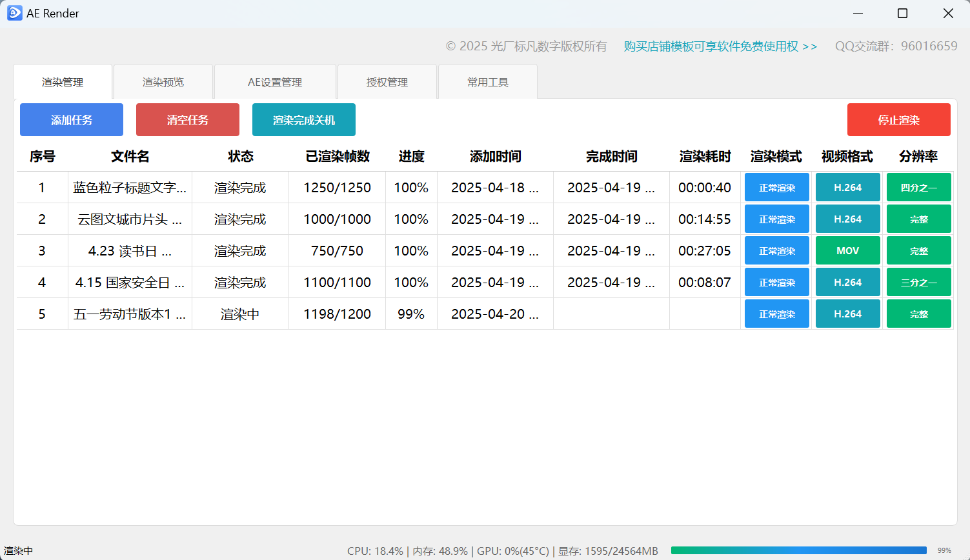
Task: Click the red 清空任务 button
Action: click(187, 119)
